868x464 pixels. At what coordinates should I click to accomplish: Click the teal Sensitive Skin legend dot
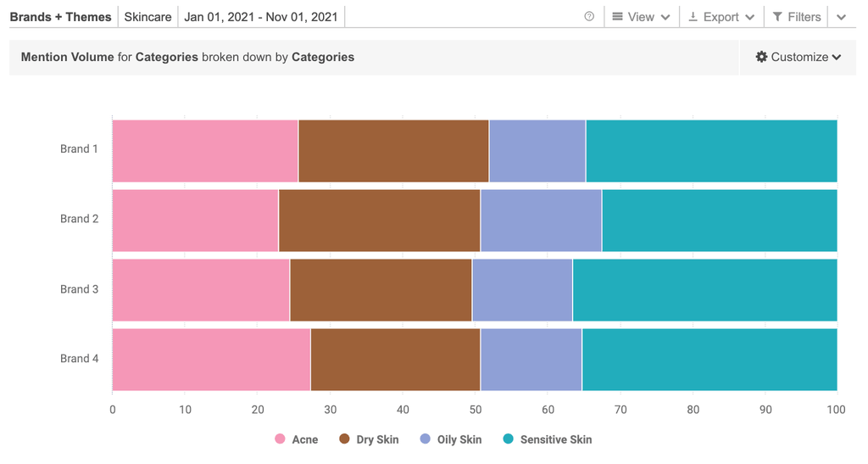coord(509,439)
